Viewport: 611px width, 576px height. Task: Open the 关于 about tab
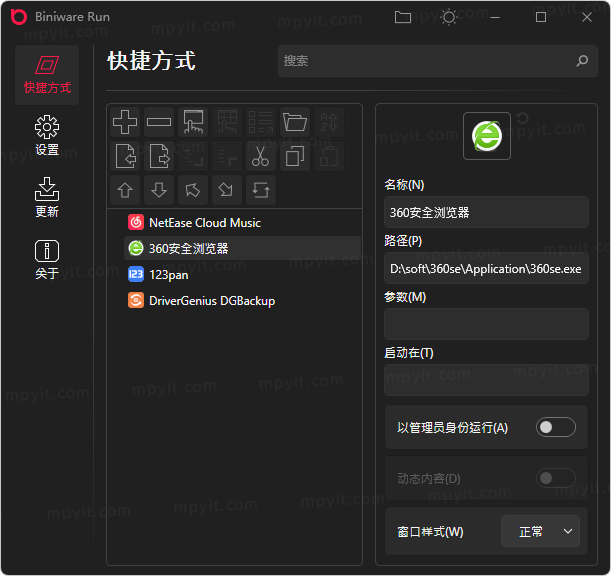pos(47,259)
